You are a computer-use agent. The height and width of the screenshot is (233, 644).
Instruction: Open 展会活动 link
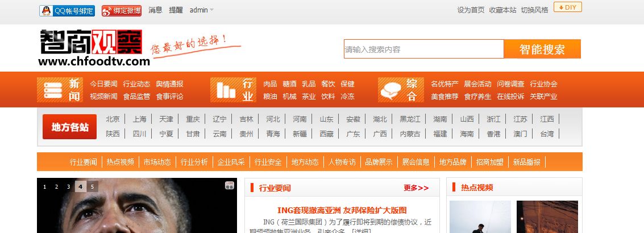pos(477,84)
